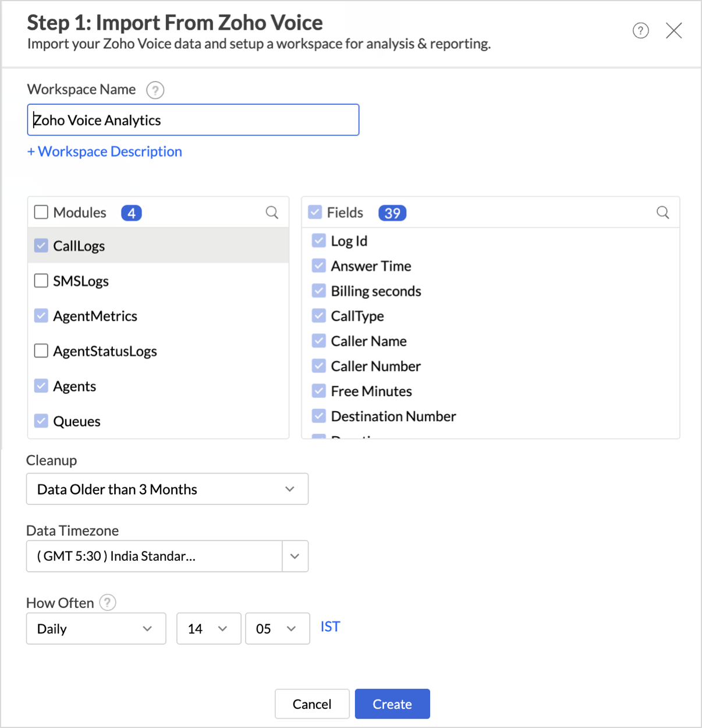The height and width of the screenshot is (728, 702).
Task: Change the hour dropdown showing 14
Action: point(208,628)
